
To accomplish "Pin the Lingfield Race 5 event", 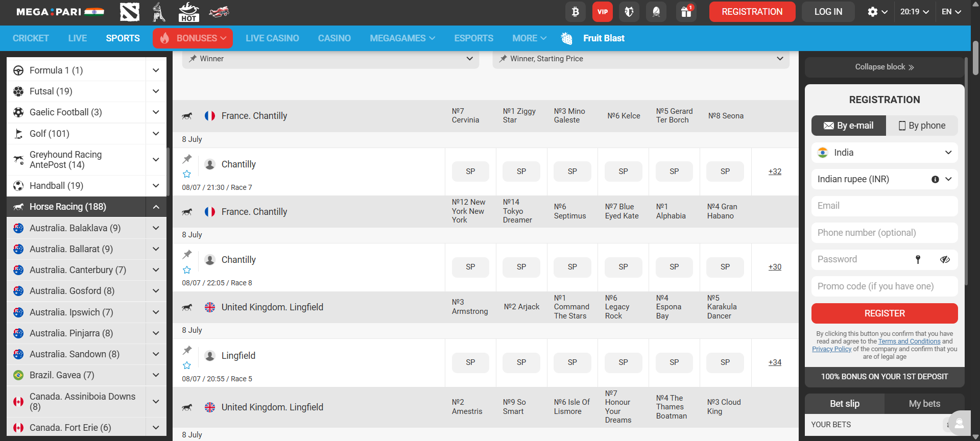I will (187, 350).
